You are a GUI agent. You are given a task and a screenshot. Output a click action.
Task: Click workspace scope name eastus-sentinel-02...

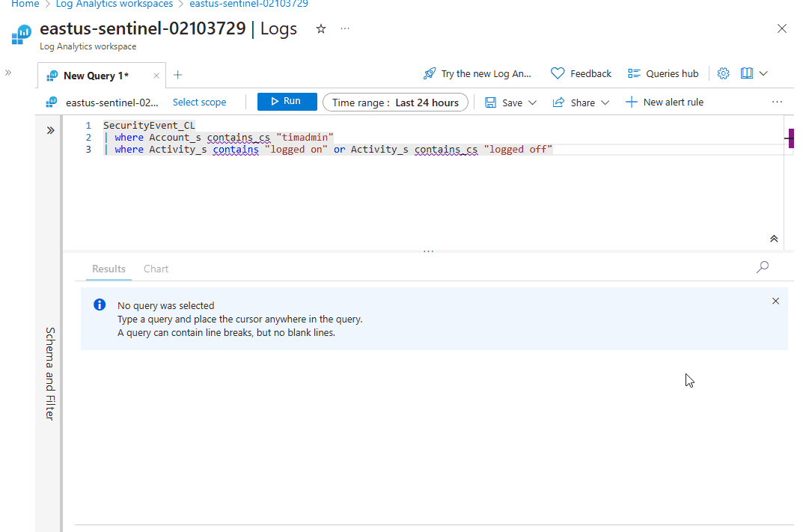pos(112,103)
